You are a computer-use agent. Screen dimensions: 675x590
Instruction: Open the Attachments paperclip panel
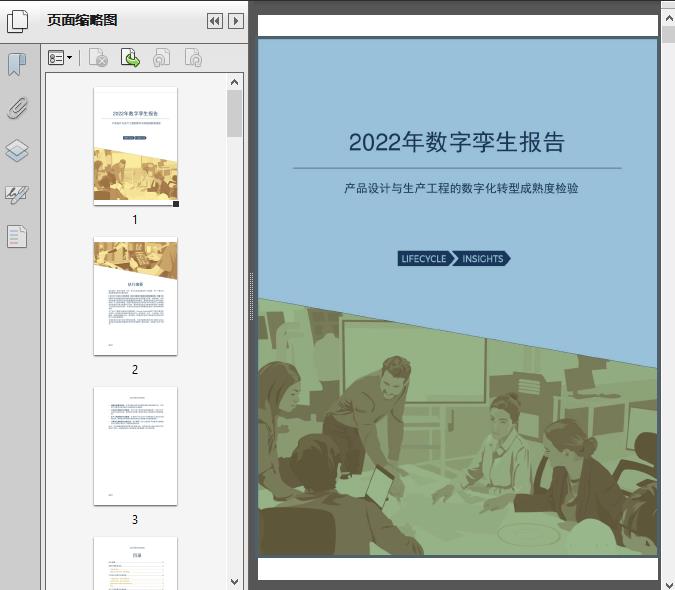(17, 108)
